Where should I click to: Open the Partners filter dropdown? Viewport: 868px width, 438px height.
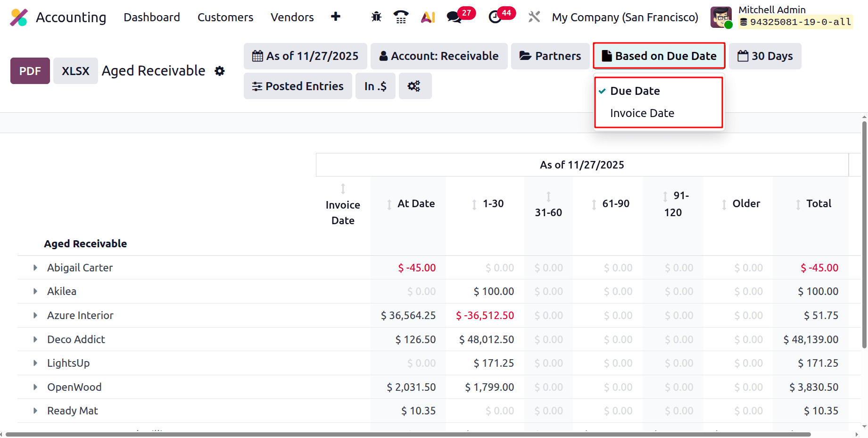(550, 56)
